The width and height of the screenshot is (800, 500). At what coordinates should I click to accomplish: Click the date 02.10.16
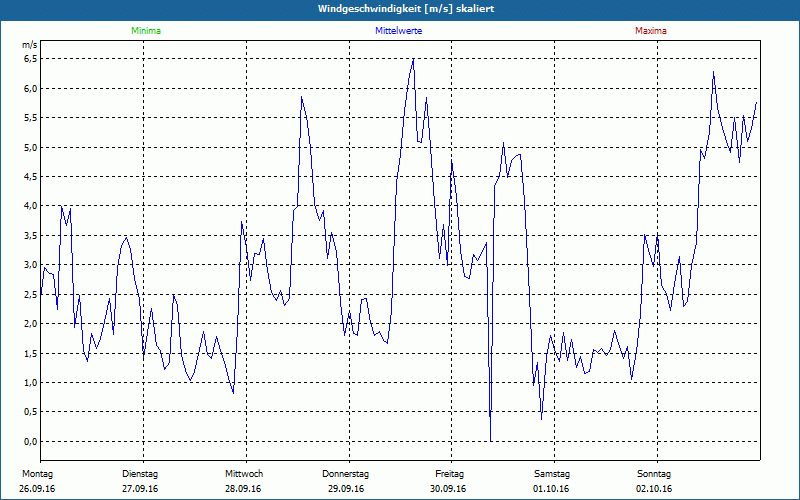(x=654, y=489)
